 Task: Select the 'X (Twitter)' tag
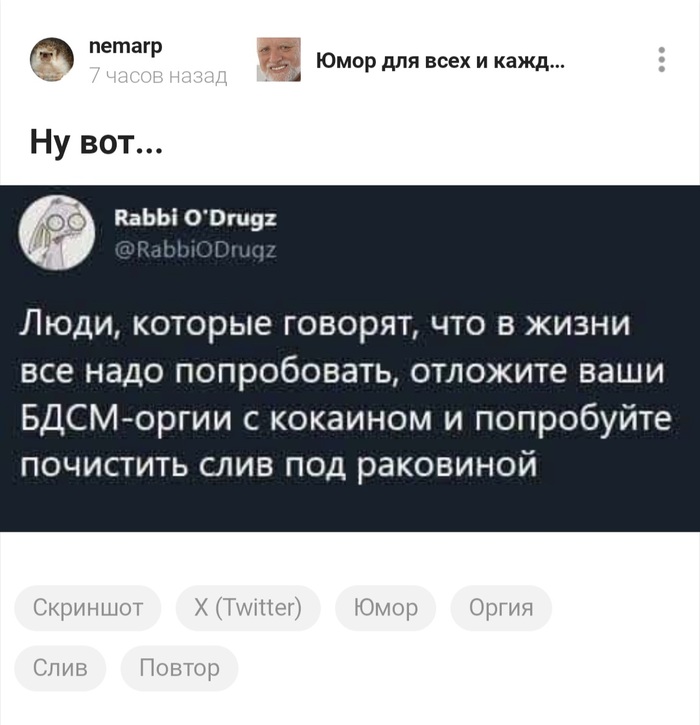pyautogui.click(x=248, y=608)
